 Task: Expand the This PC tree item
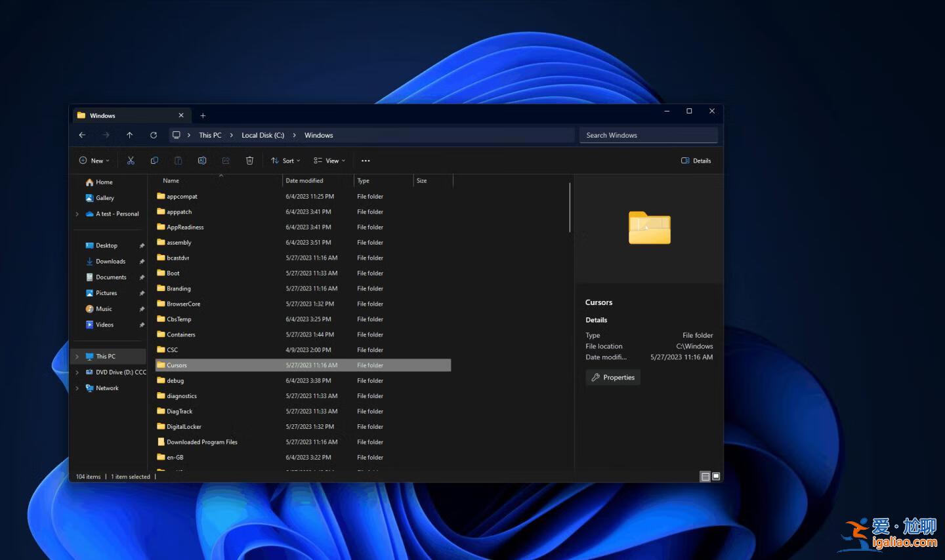[x=78, y=356]
